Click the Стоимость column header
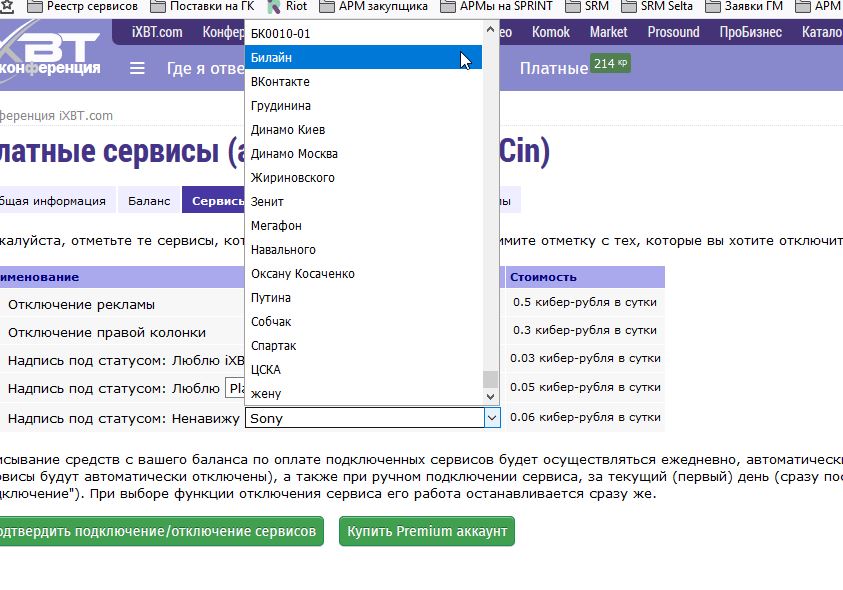 click(x=585, y=277)
